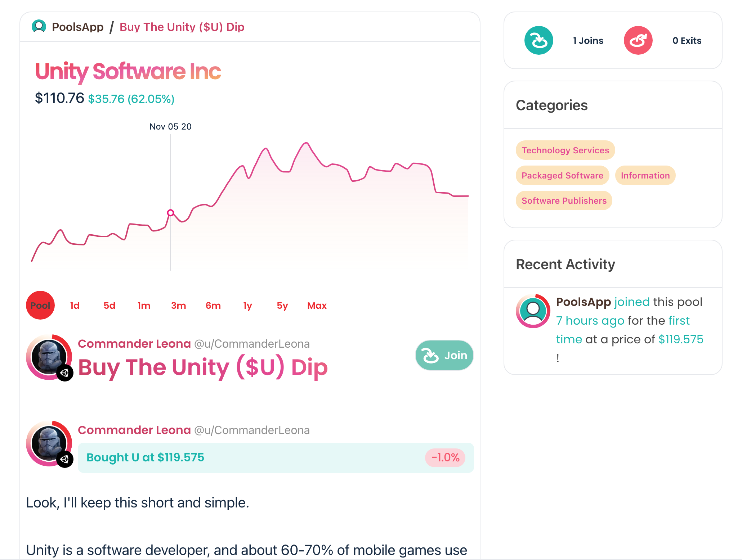Open the Packaged Software category tag
The image size is (742, 560).
pos(562,175)
